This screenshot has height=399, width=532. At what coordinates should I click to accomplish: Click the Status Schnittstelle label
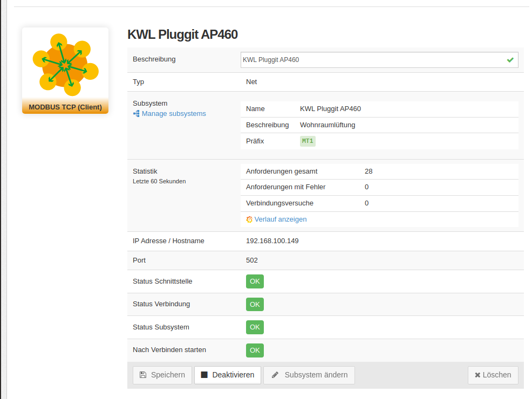[162, 281]
